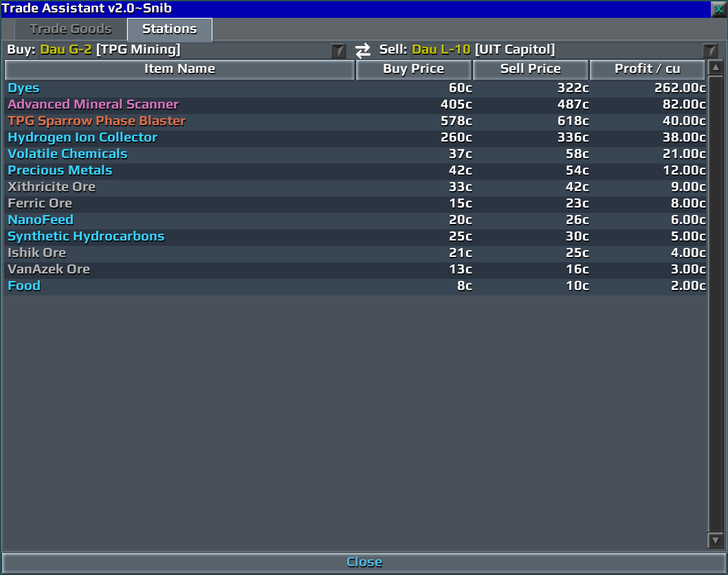
Task: Select the Food item row
Action: (355, 286)
